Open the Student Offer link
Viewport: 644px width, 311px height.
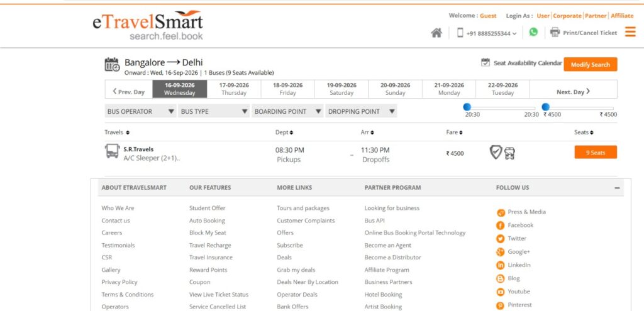[x=207, y=208]
